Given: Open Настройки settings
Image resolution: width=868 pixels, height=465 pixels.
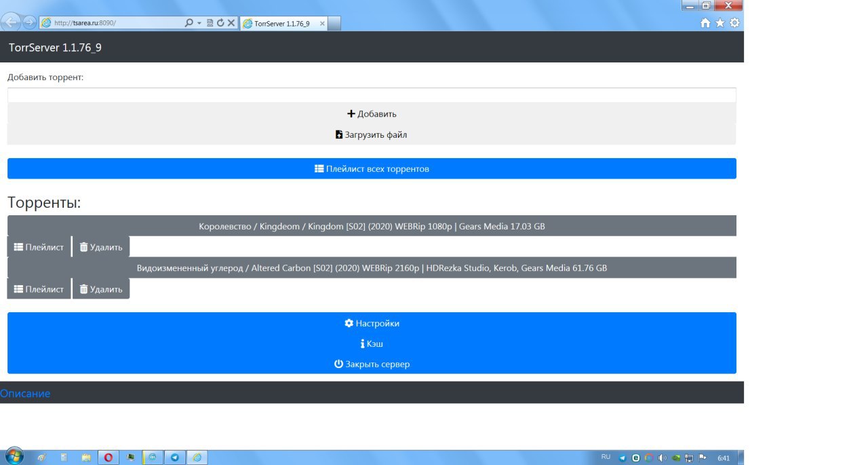Looking at the screenshot, I should (372, 323).
